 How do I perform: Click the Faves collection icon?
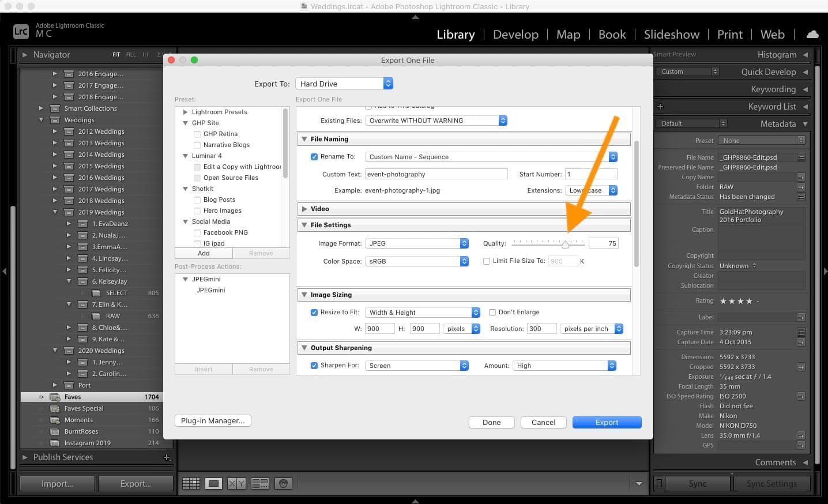55,397
